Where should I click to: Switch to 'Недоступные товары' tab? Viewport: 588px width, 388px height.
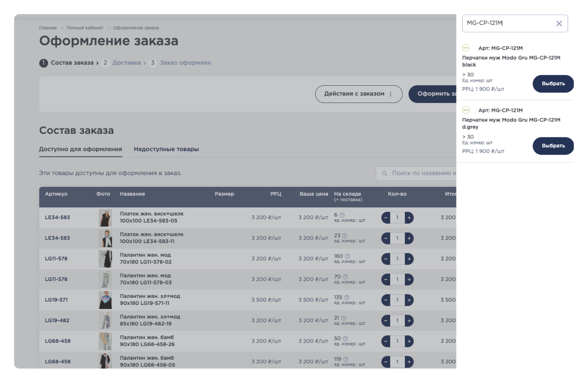pos(166,149)
